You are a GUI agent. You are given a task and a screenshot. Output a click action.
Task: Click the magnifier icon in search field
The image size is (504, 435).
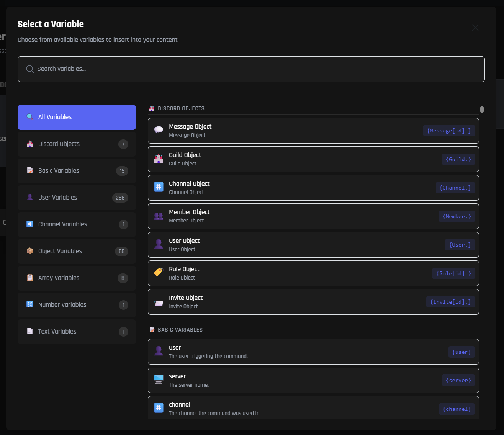click(30, 69)
